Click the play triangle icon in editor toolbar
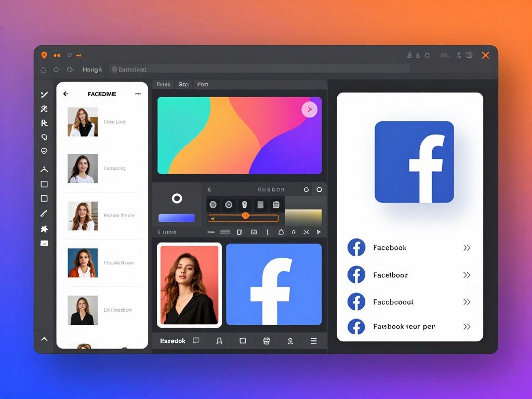Viewport: 532px width, 399px height. tap(318, 232)
